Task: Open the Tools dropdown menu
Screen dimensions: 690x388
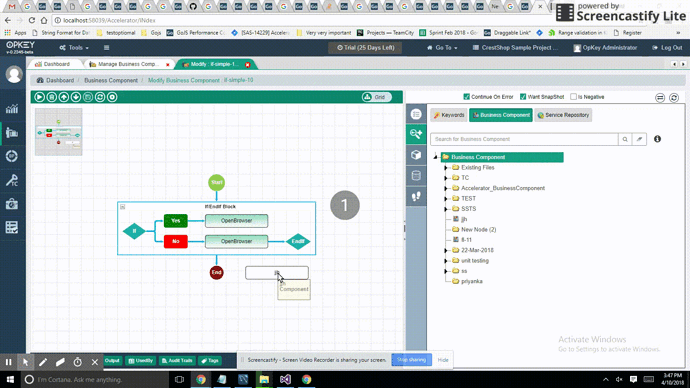Action: [74, 48]
